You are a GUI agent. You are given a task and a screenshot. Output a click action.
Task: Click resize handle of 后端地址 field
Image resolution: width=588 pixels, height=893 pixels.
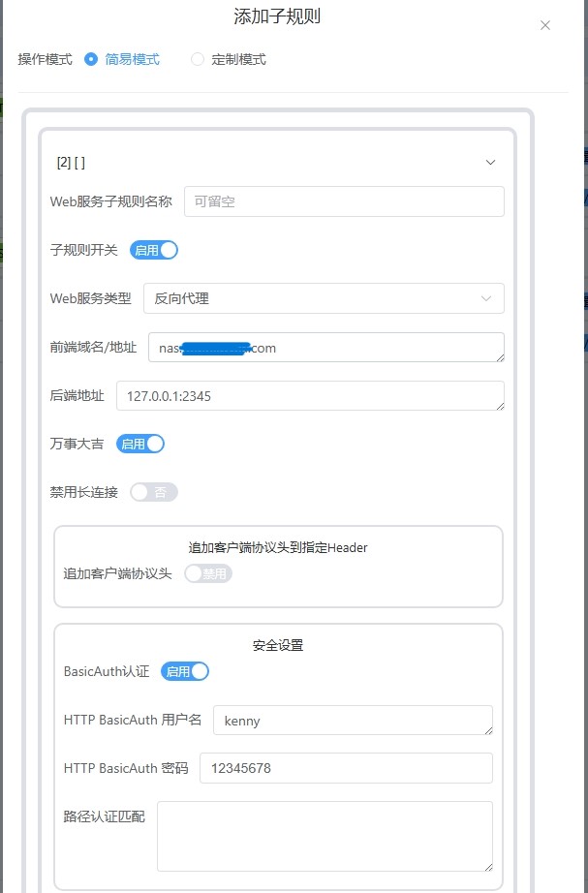(500, 406)
